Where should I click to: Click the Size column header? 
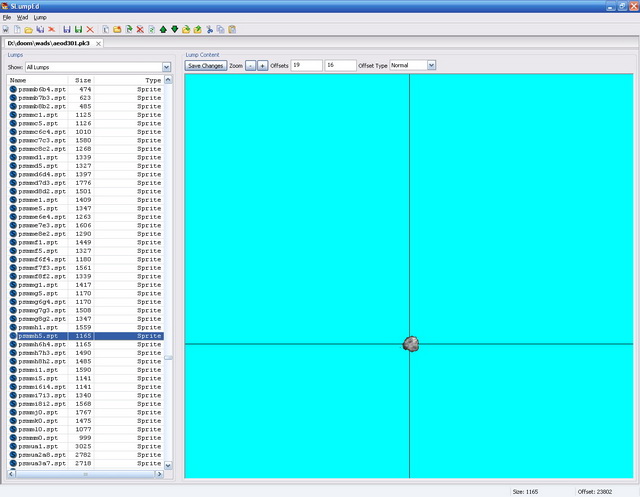pyautogui.click(x=83, y=79)
